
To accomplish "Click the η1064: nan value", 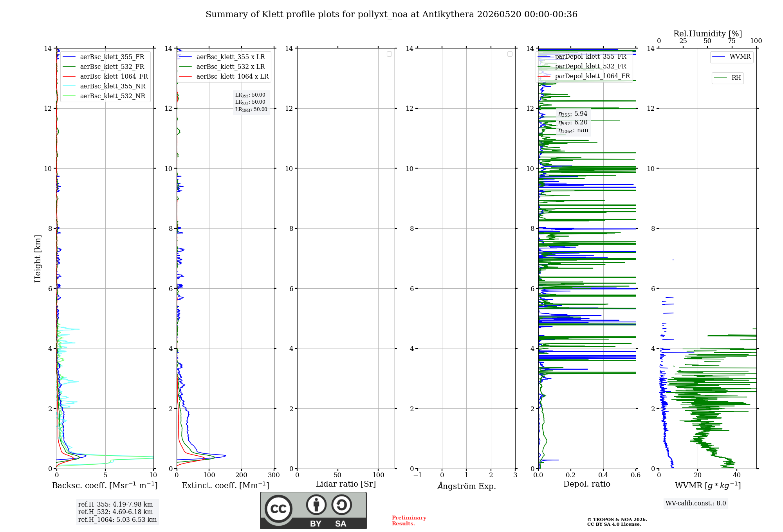I will pos(573,131).
